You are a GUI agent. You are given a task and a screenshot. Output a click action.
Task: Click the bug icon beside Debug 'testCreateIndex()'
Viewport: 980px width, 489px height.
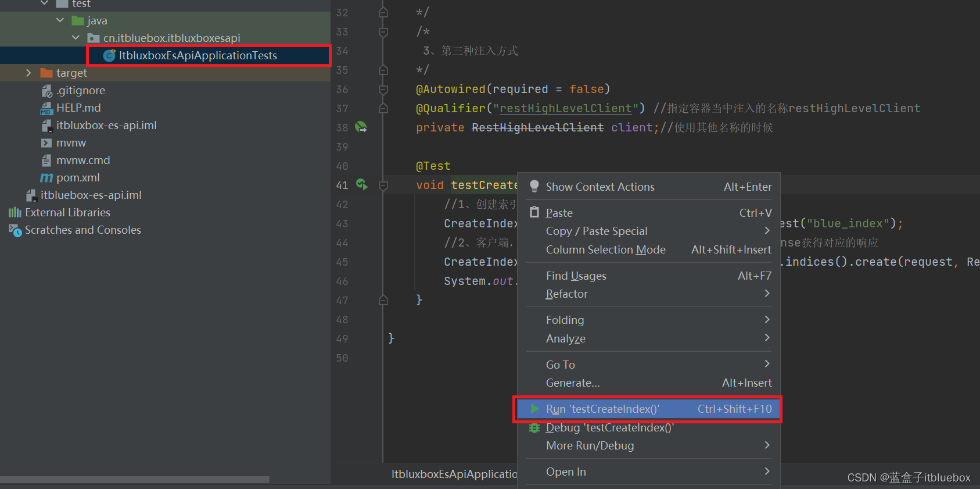(x=534, y=427)
